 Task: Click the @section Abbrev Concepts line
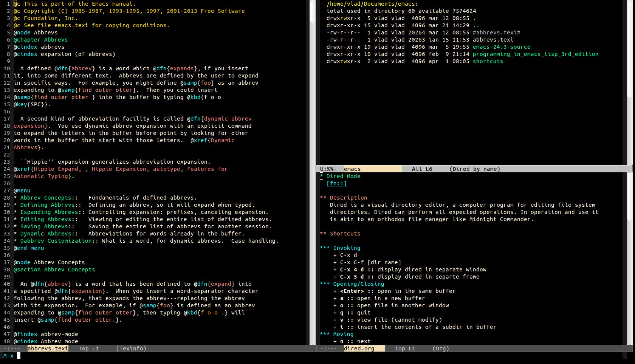(54, 270)
